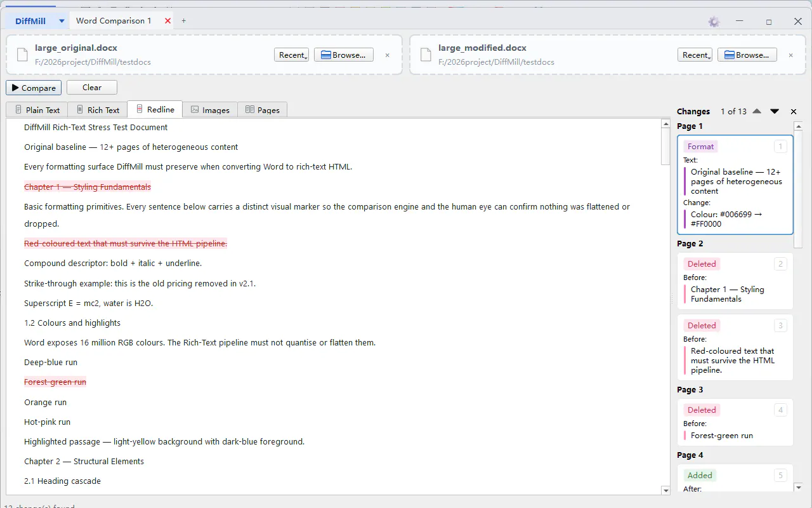Click 'Superscript E = mc2, water is H2O.'

[88, 304]
